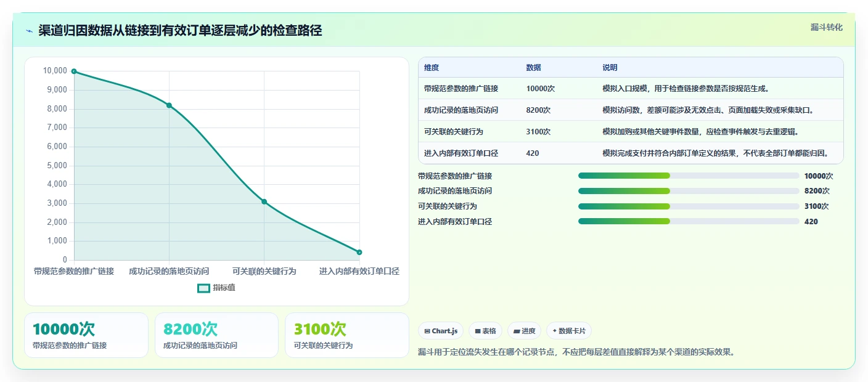Click the 3100次 data card
868x382 pixels.
point(347,335)
